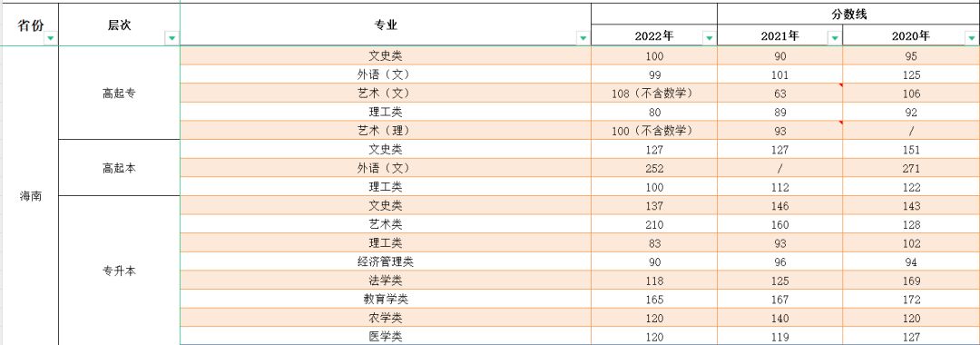Select the 2021 score 160 cell
Image resolution: width=980 pixels, height=345 pixels.
[x=780, y=224]
